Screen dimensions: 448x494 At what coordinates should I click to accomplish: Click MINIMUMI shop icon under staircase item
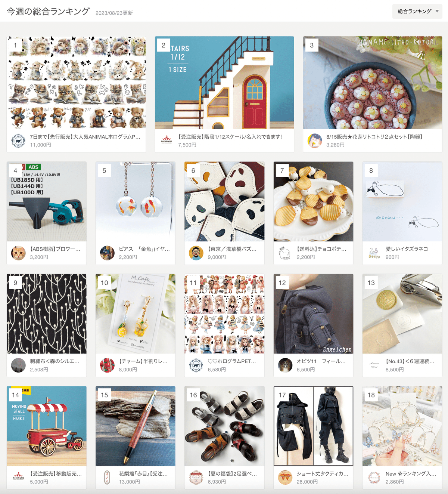[167, 141]
